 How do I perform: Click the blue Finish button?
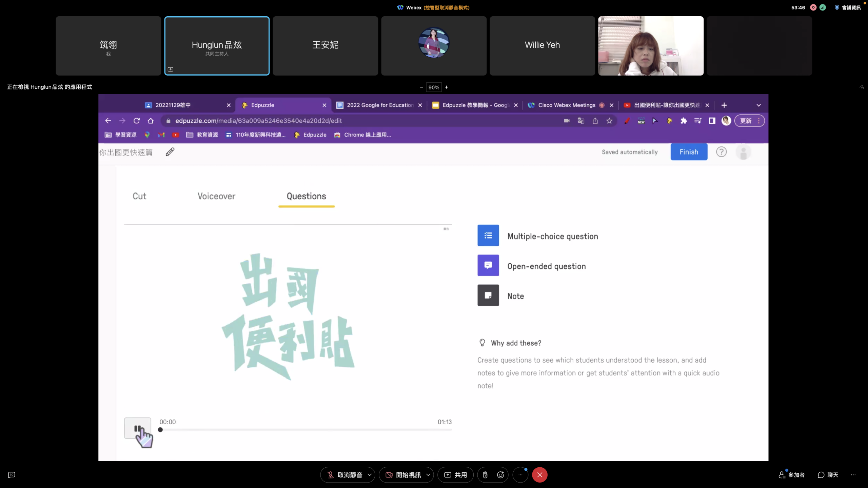689,152
